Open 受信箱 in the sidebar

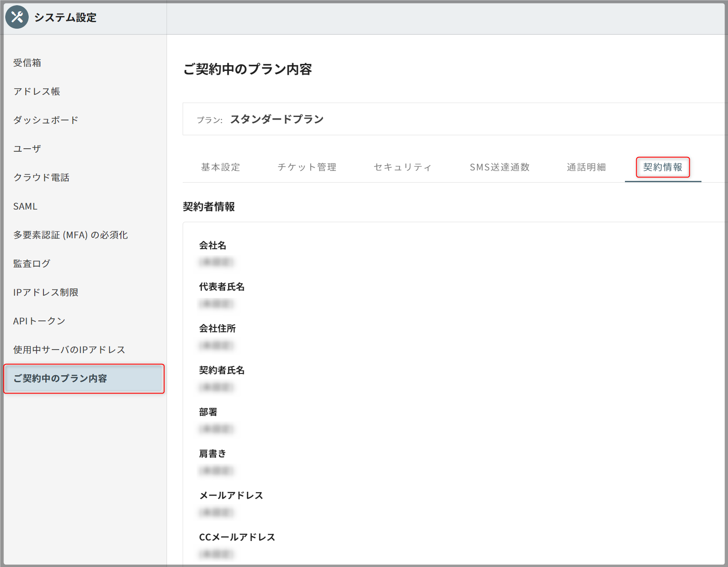pos(27,63)
